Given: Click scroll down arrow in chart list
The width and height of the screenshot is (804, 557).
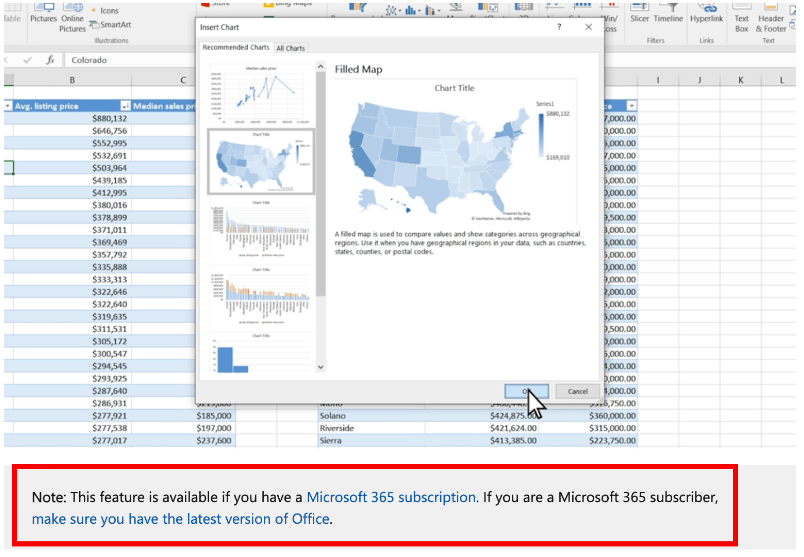Looking at the screenshot, I should tap(321, 367).
